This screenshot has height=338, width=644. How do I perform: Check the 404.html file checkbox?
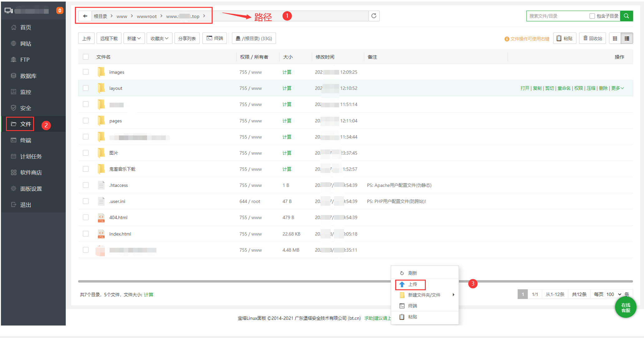86,218
